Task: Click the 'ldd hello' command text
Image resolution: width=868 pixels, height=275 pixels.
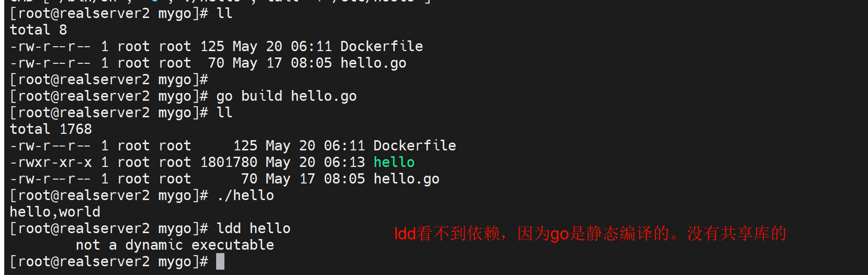Action: [253, 228]
